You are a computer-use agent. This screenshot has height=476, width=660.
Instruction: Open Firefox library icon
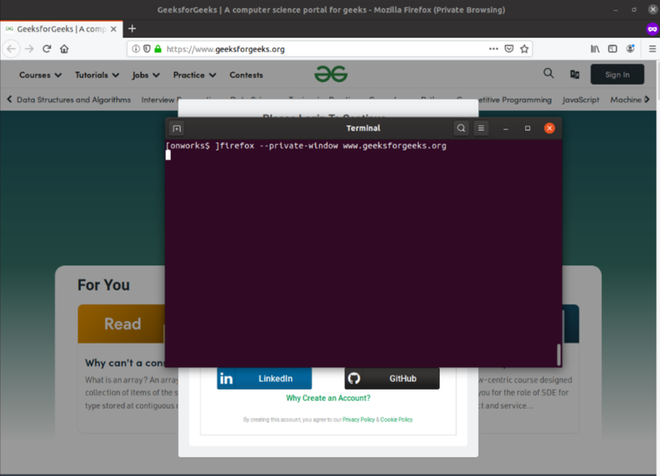[595, 49]
